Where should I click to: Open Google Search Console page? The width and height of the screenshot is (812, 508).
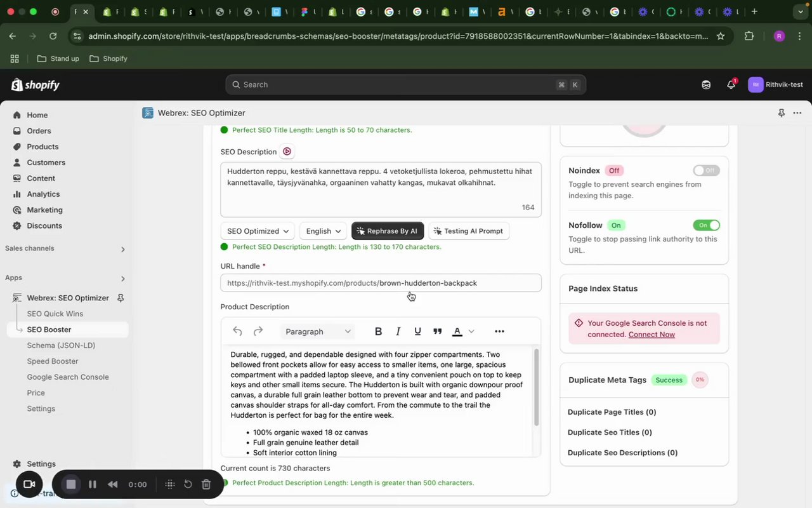click(x=68, y=377)
